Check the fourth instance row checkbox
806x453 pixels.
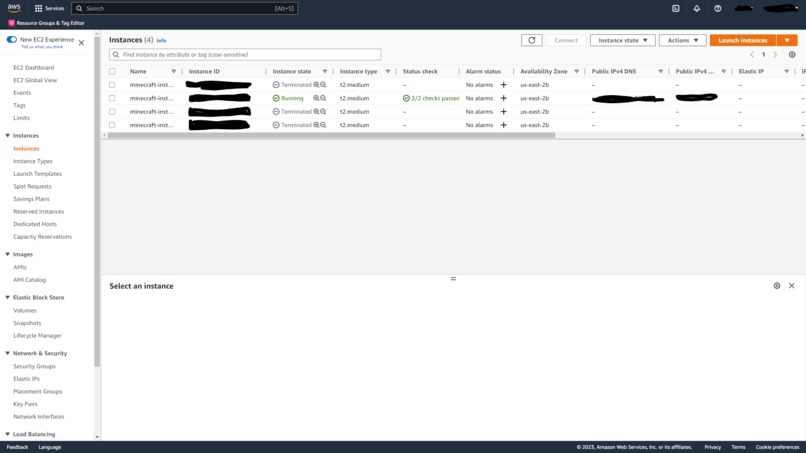(x=112, y=125)
